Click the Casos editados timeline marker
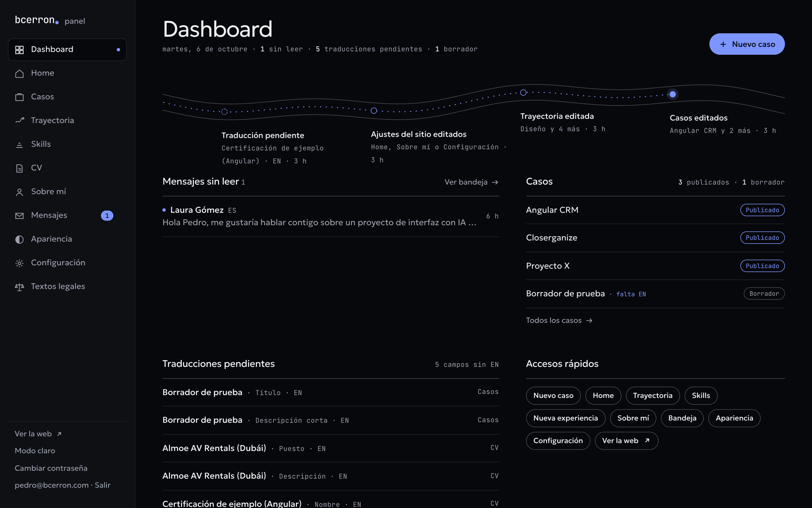 [672, 95]
